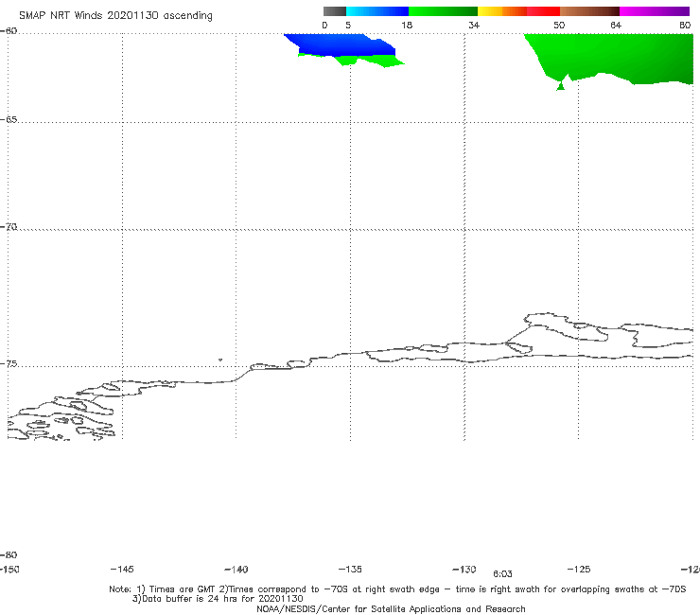This screenshot has height=615, width=700.
Task: Click the NOAA/NESDIS credit line
Action: pyautogui.click(x=391, y=609)
